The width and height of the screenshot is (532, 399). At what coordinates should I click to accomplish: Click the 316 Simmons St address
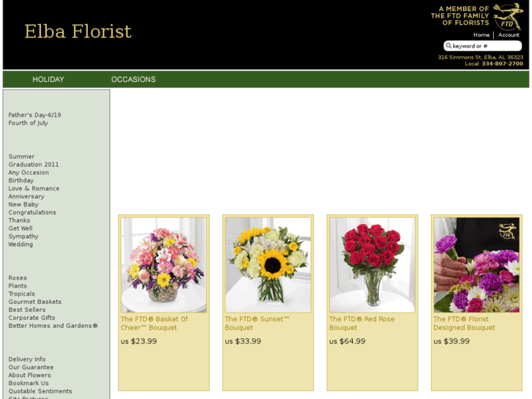pos(481,57)
